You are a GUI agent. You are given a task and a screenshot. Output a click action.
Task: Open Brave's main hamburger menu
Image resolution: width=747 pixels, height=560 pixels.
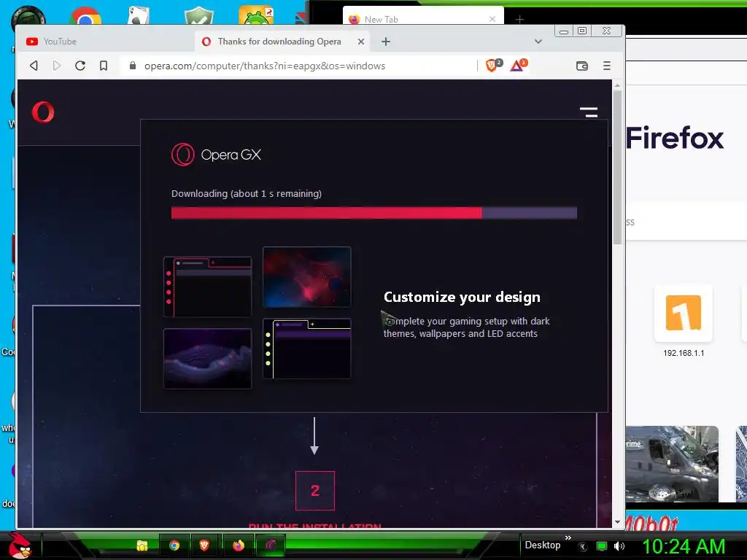click(x=606, y=66)
